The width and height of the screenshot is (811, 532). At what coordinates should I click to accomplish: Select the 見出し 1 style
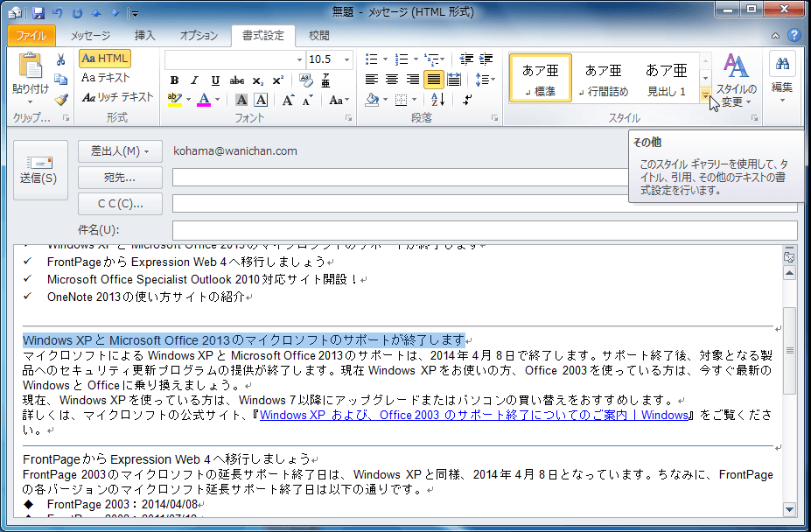click(x=666, y=78)
